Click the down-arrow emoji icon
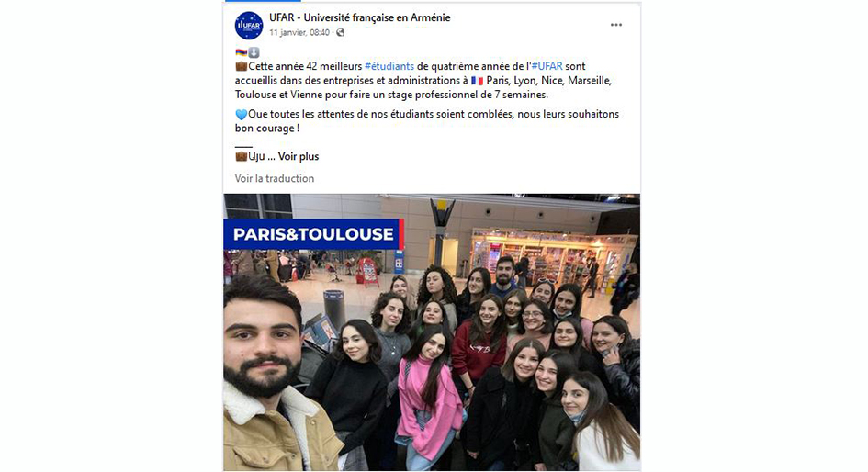 coord(254,52)
